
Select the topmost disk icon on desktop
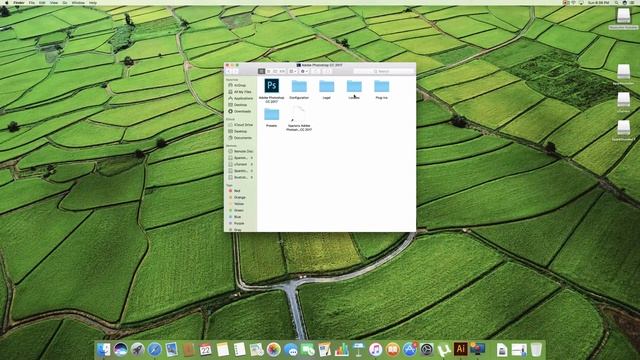click(x=623, y=16)
